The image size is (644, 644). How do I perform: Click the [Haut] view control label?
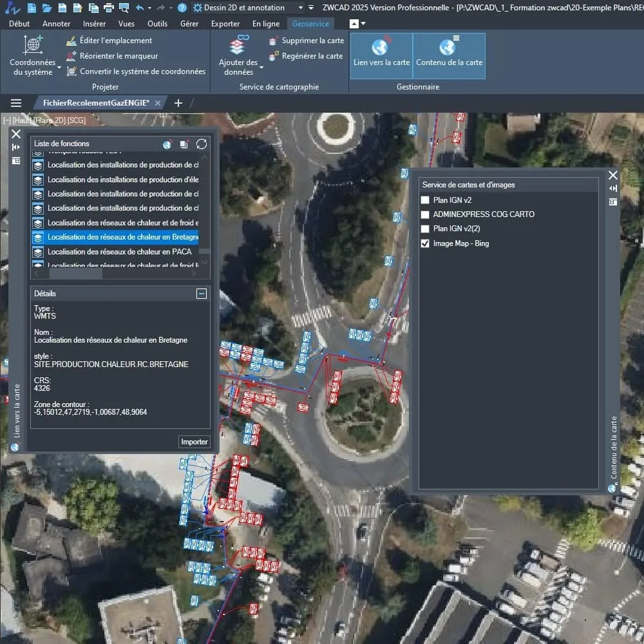(22, 120)
